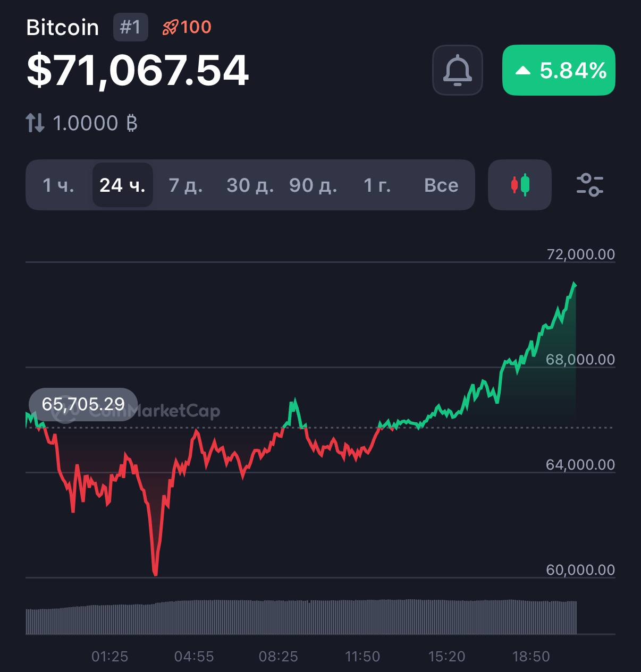
Task: Show the 1 г. price chart
Action: 377,185
